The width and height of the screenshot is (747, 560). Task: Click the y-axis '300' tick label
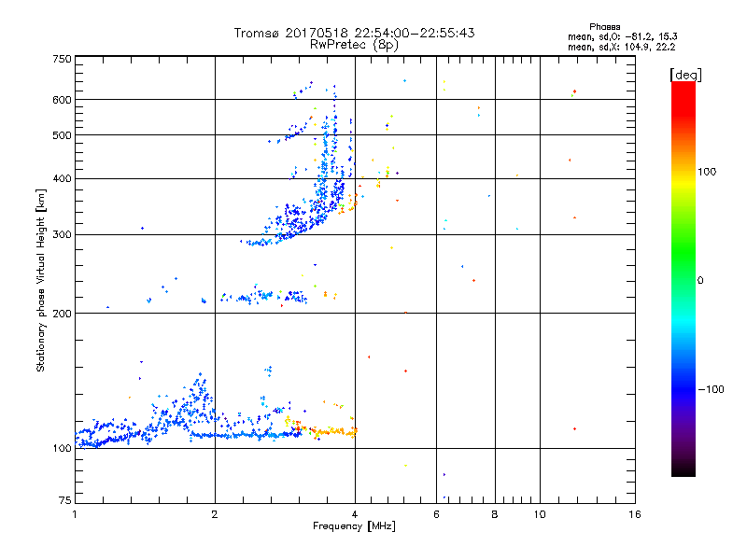point(62,234)
